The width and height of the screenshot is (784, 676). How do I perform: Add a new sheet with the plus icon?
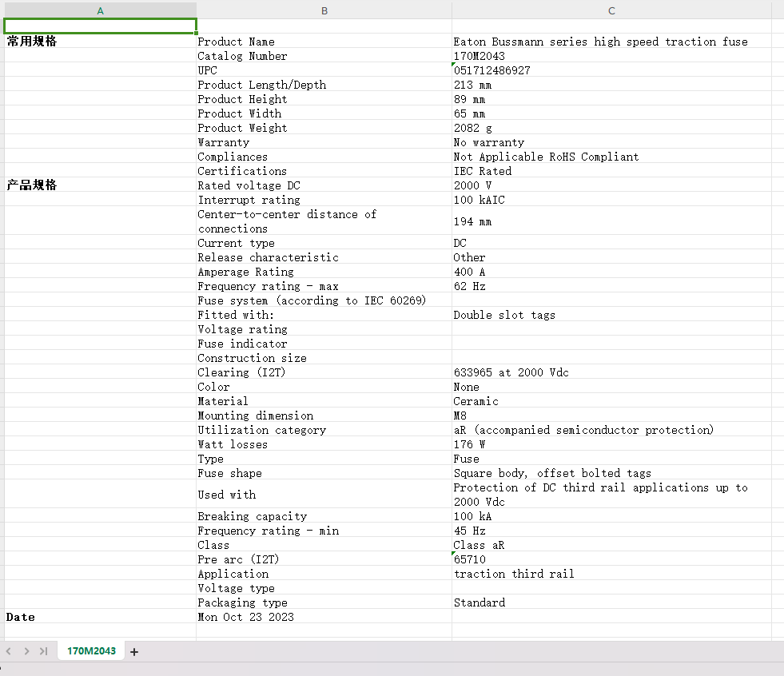pyautogui.click(x=134, y=651)
